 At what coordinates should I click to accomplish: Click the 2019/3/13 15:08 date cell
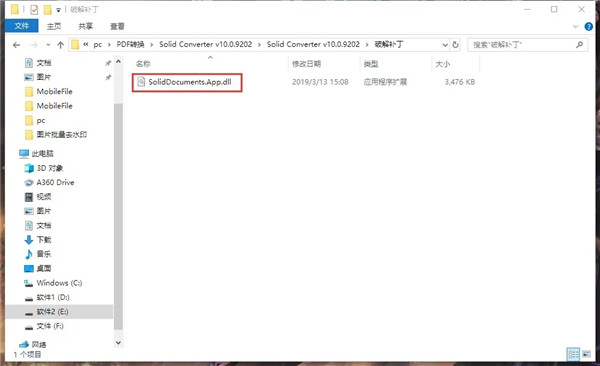320,82
